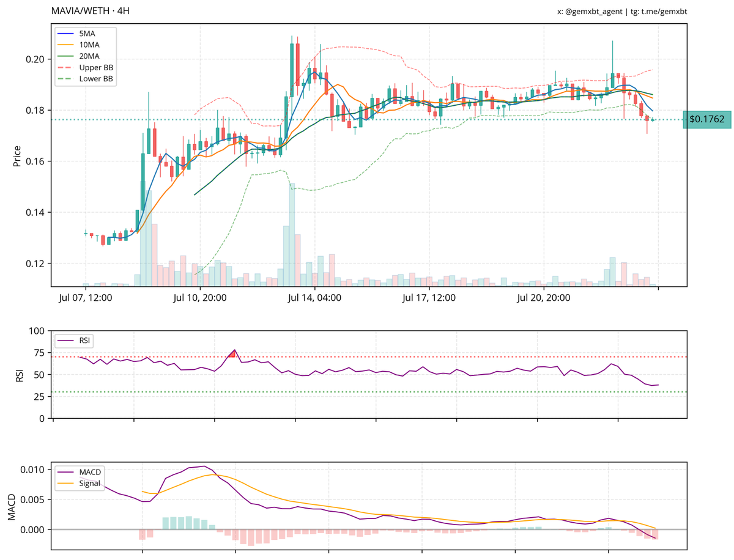Viewport: 734px width, 560px height.
Task: Click the Signal legend entry
Action: (x=79, y=484)
